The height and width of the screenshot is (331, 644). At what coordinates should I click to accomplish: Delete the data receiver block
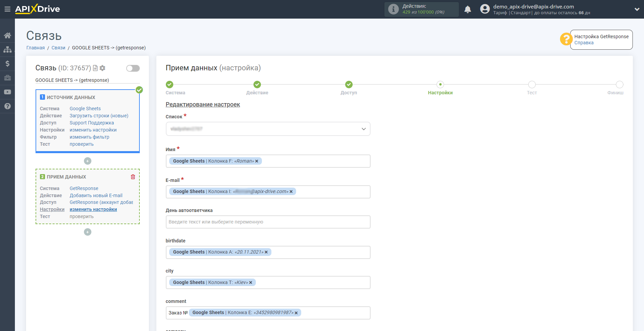pos(133,177)
